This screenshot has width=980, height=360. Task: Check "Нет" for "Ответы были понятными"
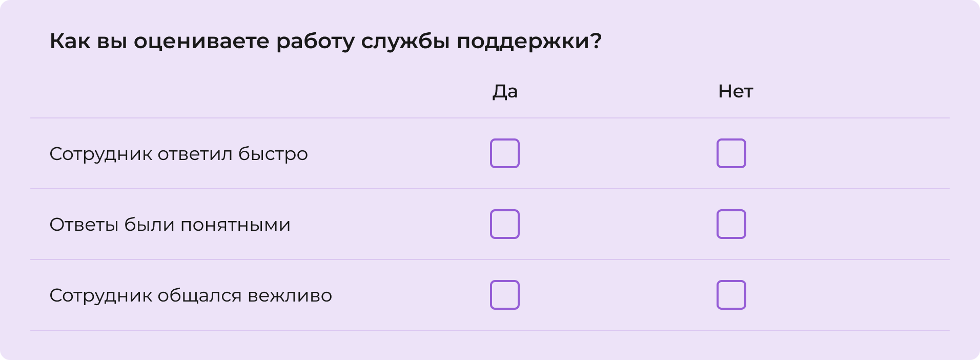coord(731,224)
